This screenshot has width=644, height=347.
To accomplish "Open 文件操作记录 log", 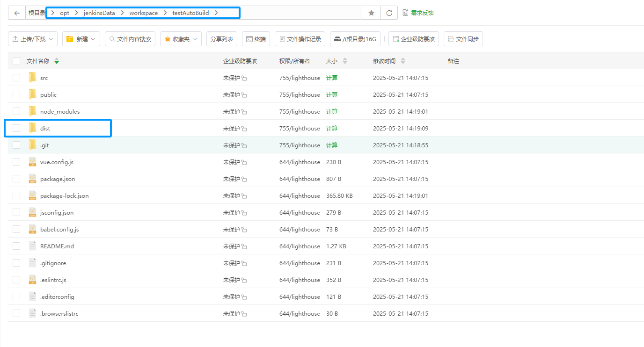I will [300, 39].
